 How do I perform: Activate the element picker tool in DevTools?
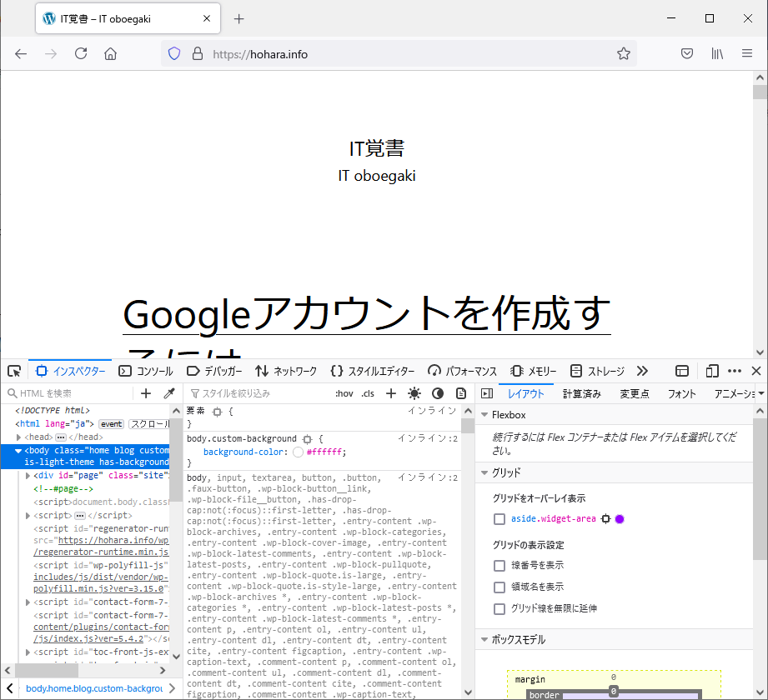[14, 371]
